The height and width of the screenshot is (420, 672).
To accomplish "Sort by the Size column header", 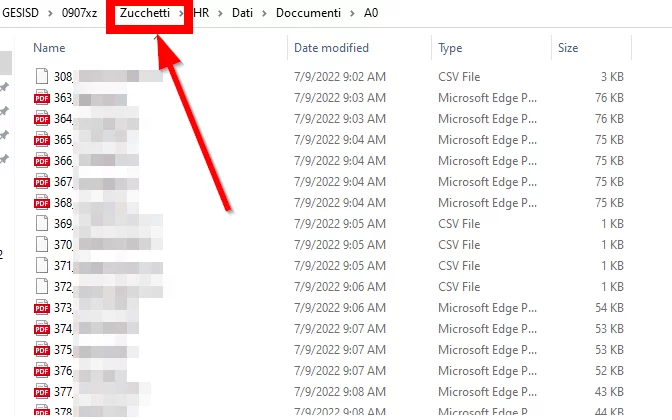I will pyautogui.click(x=568, y=48).
